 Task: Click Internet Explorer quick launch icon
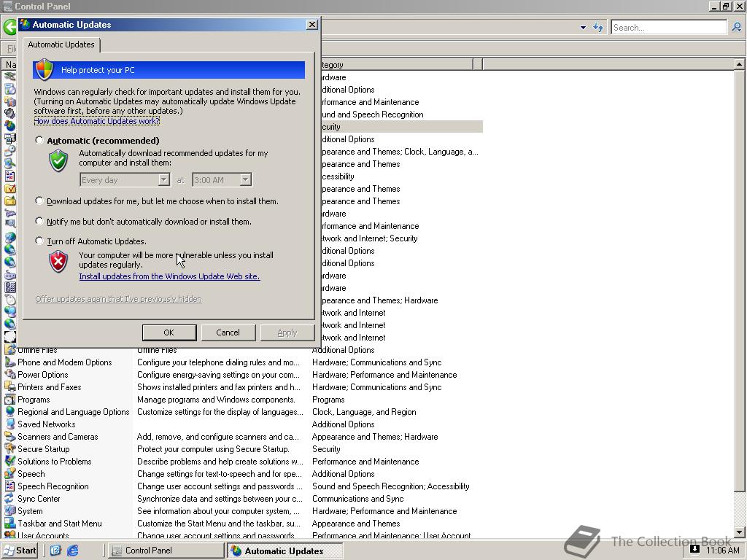pyautogui.click(x=72, y=551)
